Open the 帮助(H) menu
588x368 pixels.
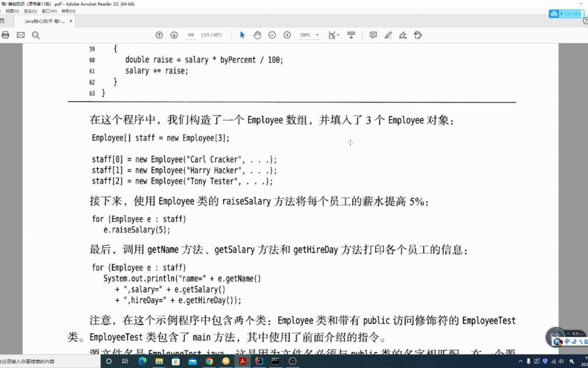[x=68, y=11]
